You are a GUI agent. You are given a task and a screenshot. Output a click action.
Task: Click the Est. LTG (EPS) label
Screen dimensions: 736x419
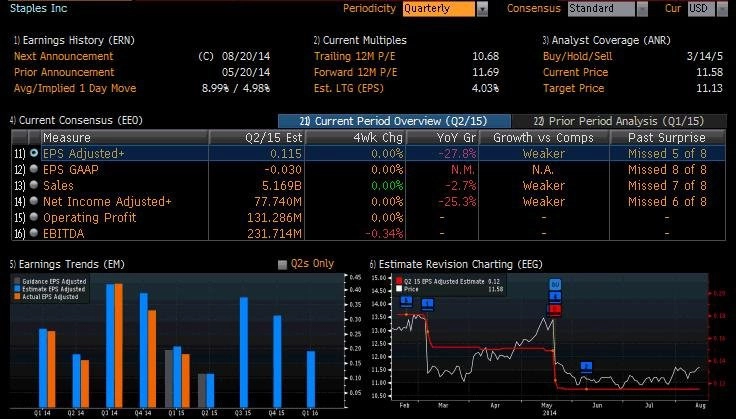tap(349, 88)
